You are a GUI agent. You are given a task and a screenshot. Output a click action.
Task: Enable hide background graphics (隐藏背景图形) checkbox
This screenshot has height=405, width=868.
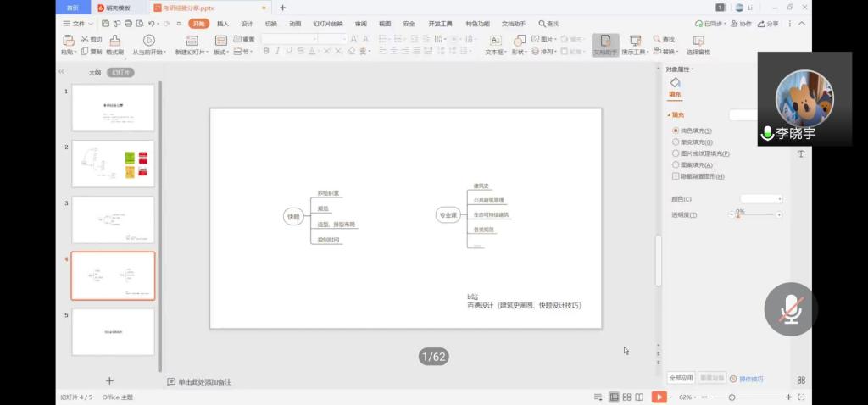click(x=676, y=176)
